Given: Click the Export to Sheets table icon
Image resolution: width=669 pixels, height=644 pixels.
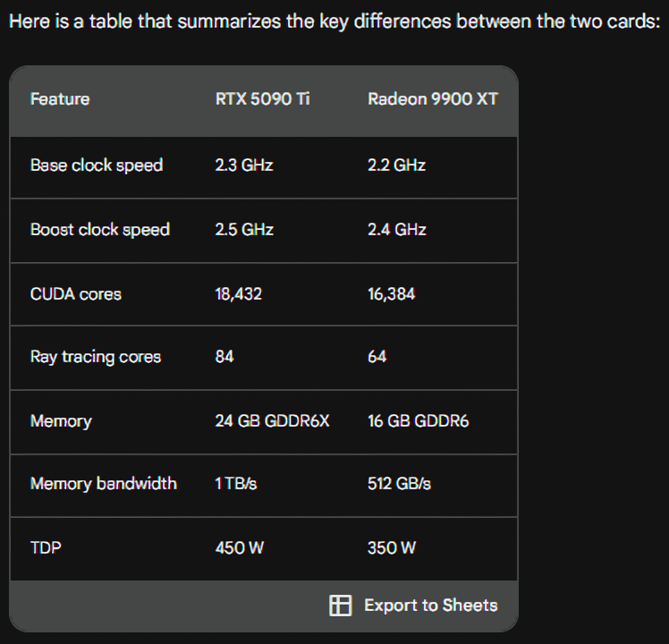Looking at the screenshot, I should click(x=341, y=606).
